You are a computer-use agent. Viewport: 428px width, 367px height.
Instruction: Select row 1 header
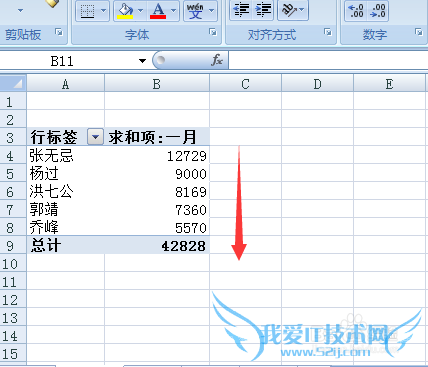[13, 101]
